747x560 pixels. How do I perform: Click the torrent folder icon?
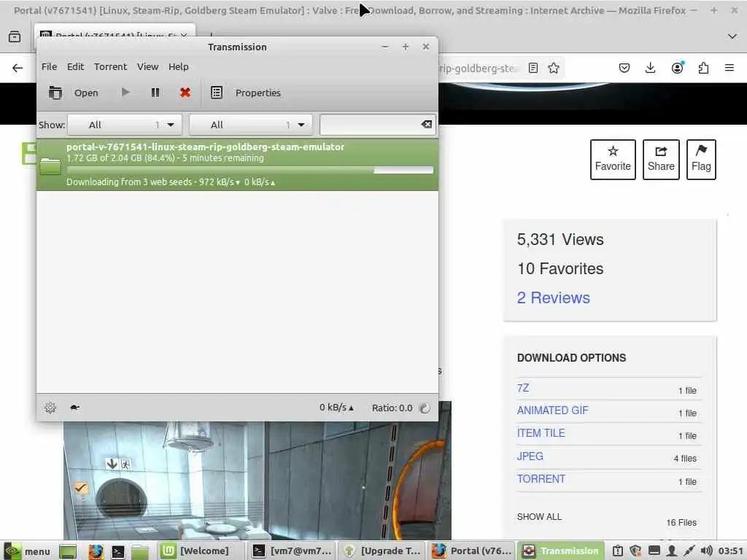click(50, 165)
